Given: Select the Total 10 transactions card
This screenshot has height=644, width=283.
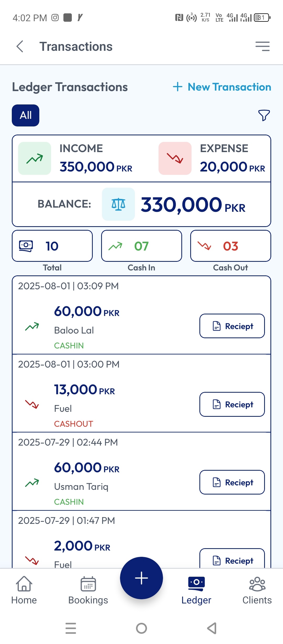Looking at the screenshot, I should pos(52,246).
